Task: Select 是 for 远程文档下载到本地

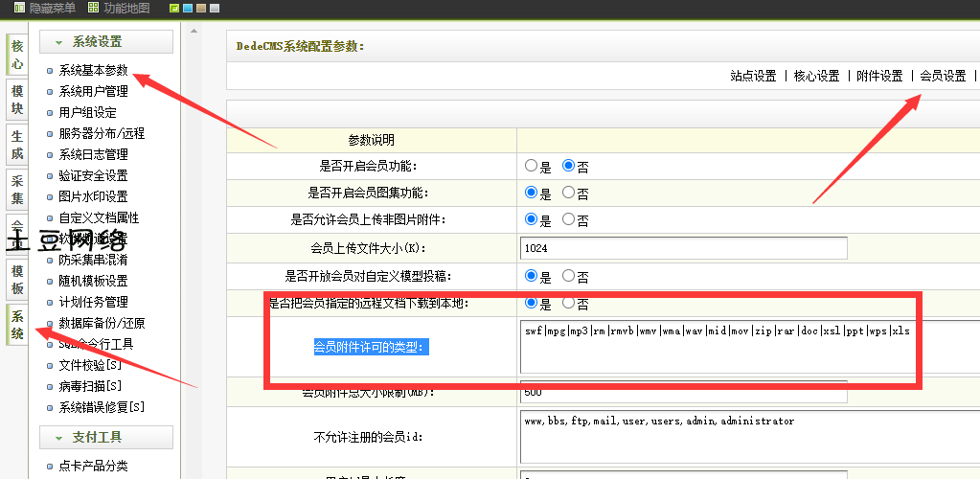Action: point(532,303)
